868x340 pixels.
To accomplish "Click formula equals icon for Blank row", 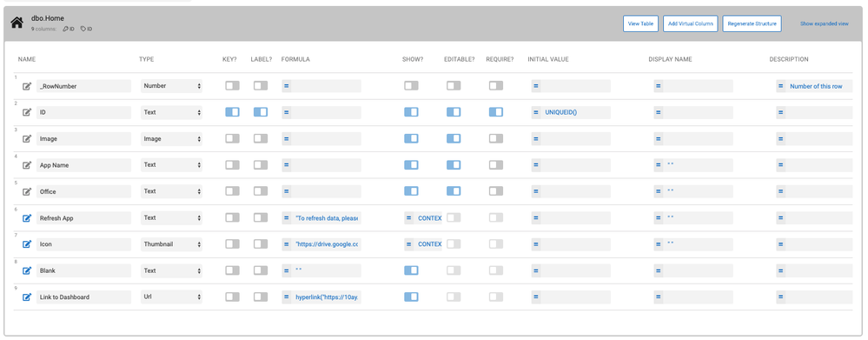I will pyautogui.click(x=286, y=270).
